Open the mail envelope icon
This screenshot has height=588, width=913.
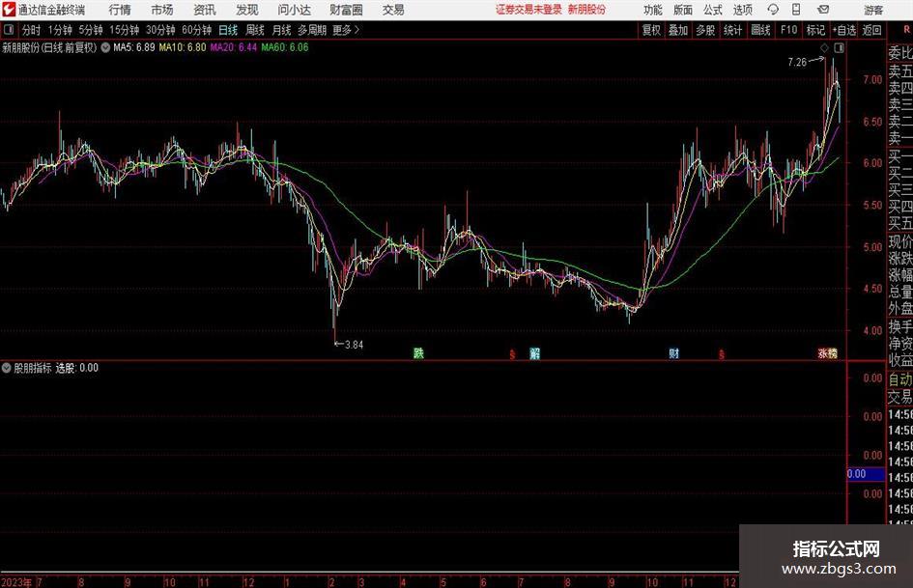click(823, 10)
